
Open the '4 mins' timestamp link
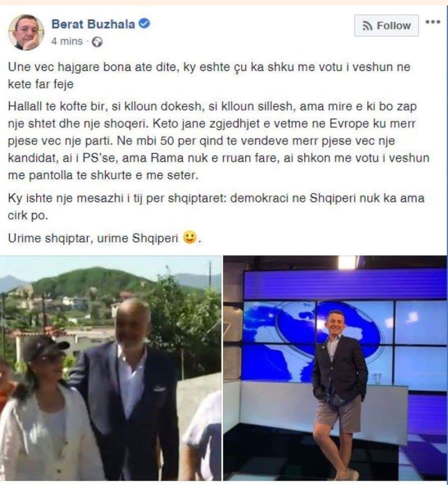pyautogui.click(x=67, y=41)
